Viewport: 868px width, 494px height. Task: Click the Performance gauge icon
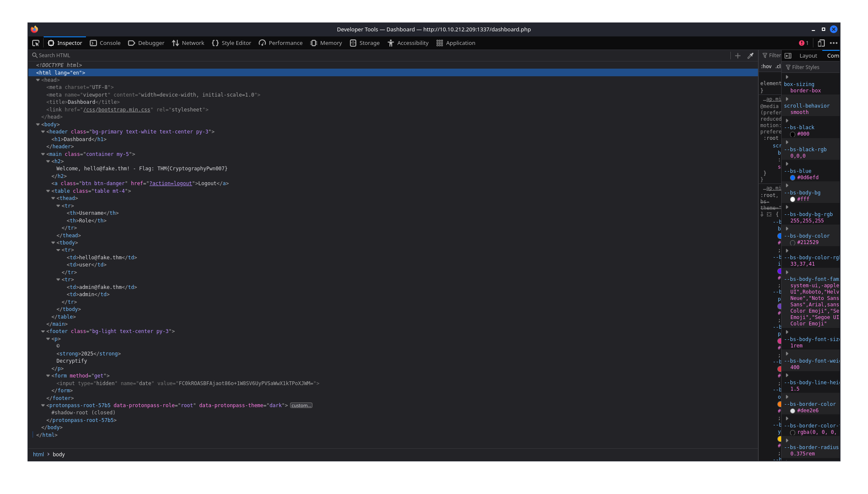(262, 43)
